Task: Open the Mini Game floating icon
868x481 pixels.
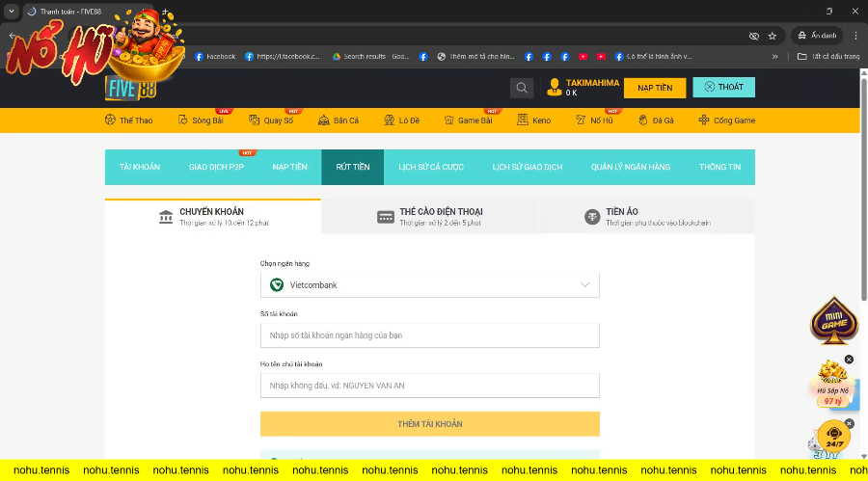Action: coord(833,322)
